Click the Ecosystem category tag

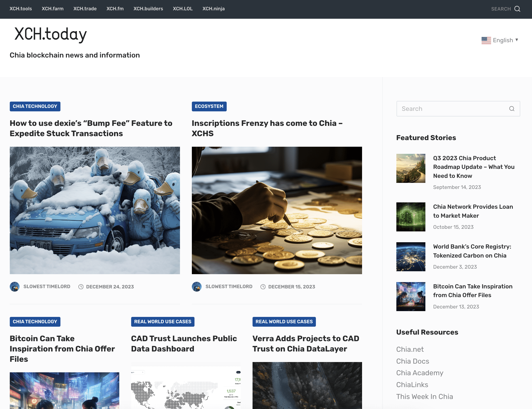[209, 106]
